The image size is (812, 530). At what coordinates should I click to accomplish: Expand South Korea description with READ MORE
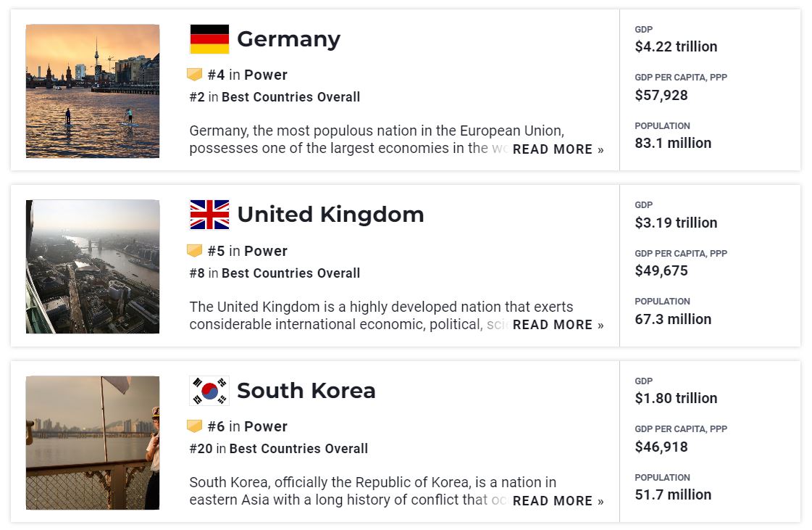[558, 501]
